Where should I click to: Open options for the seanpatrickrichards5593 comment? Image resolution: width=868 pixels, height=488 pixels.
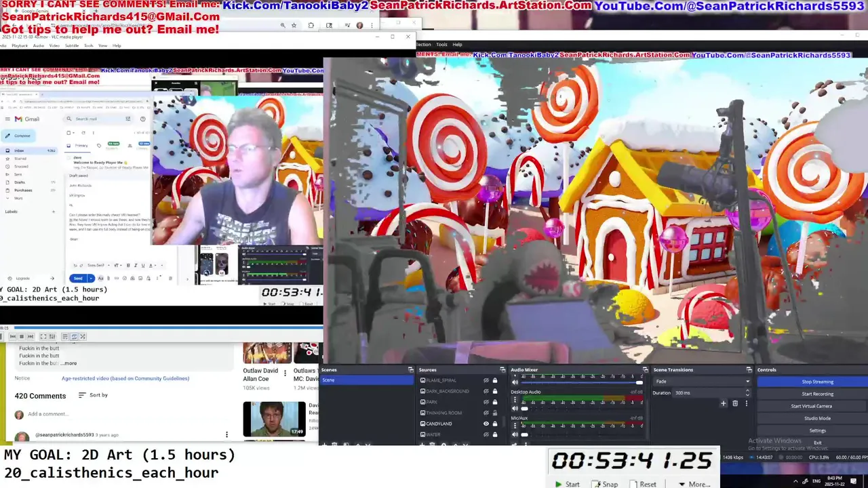click(x=226, y=434)
